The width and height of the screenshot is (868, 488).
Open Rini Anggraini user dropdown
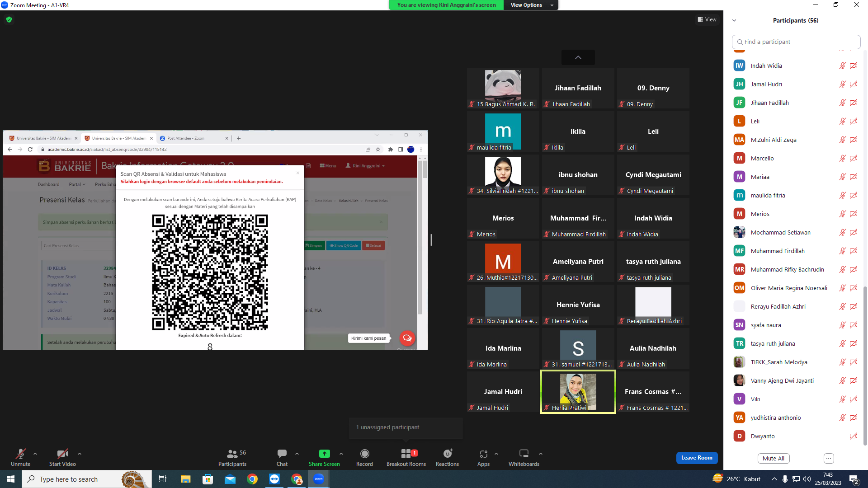tap(365, 166)
